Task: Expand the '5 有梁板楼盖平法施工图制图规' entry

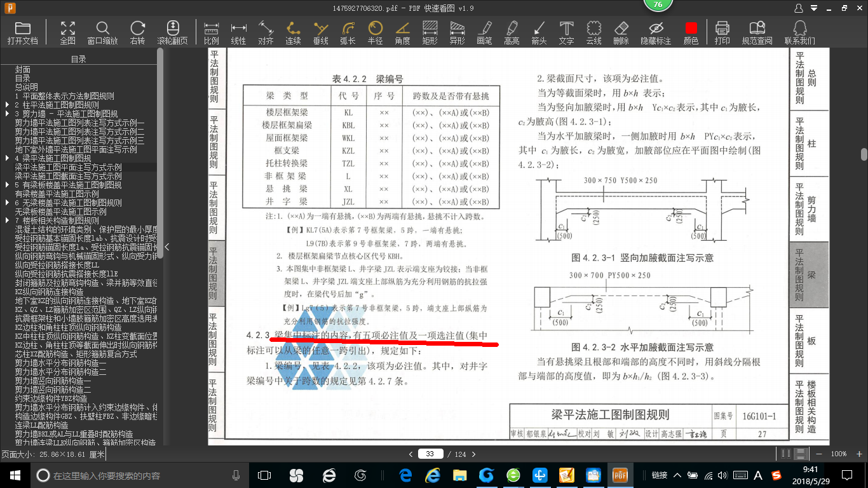Action: (6, 185)
